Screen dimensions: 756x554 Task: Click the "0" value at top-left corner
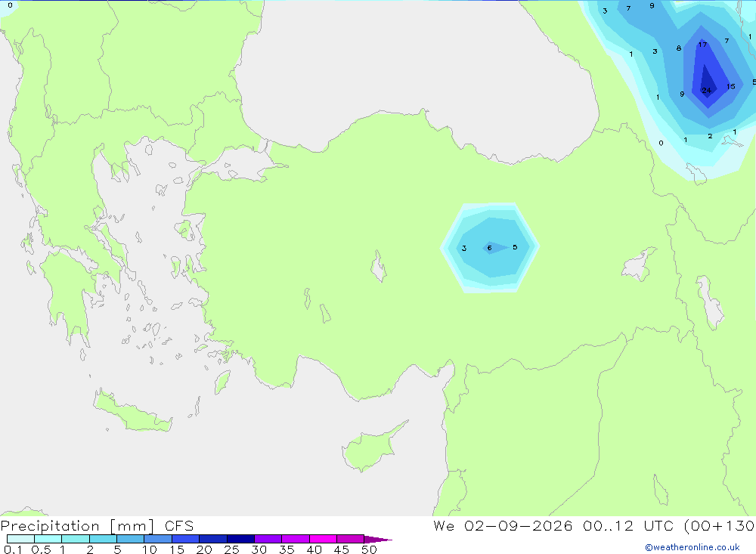coord(10,5)
